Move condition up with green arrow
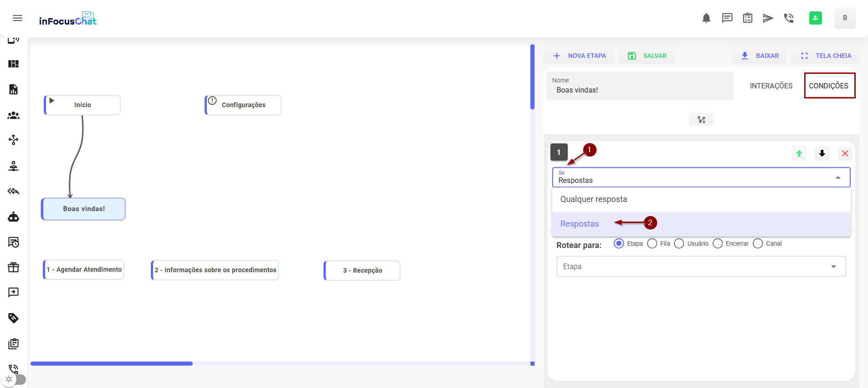The width and height of the screenshot is (868, 388). (799, 154)
